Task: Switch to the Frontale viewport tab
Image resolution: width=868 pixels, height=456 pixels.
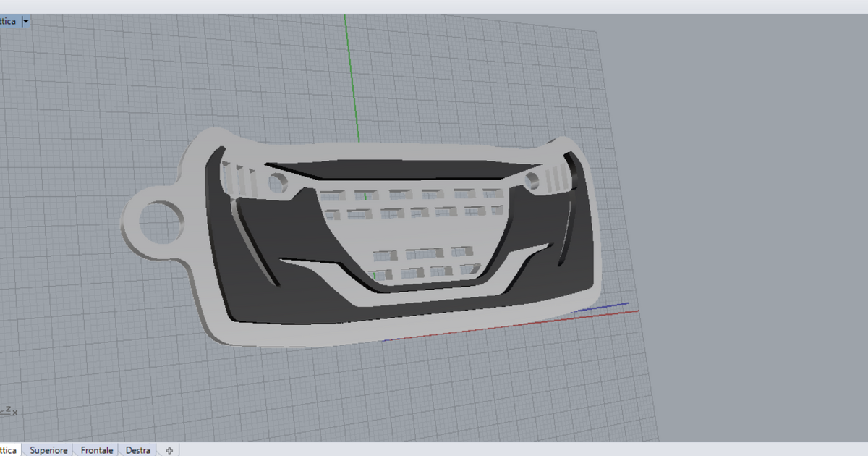Action: pos(97,450)
